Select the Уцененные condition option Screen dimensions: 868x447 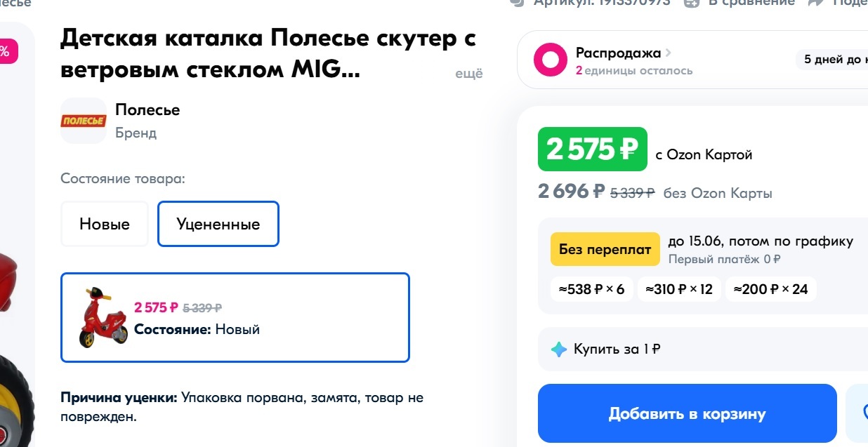click(218, 224)
